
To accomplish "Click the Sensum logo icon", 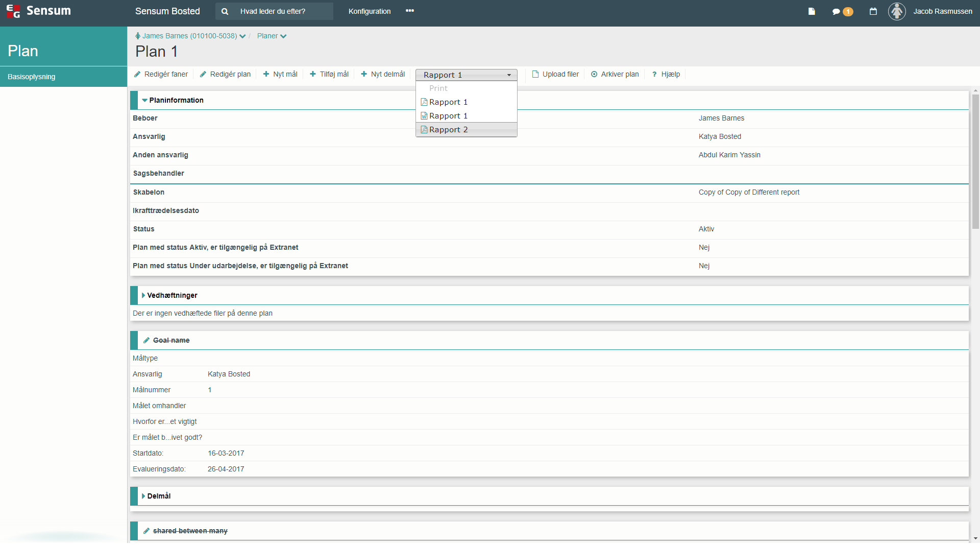I will [13, 11].
